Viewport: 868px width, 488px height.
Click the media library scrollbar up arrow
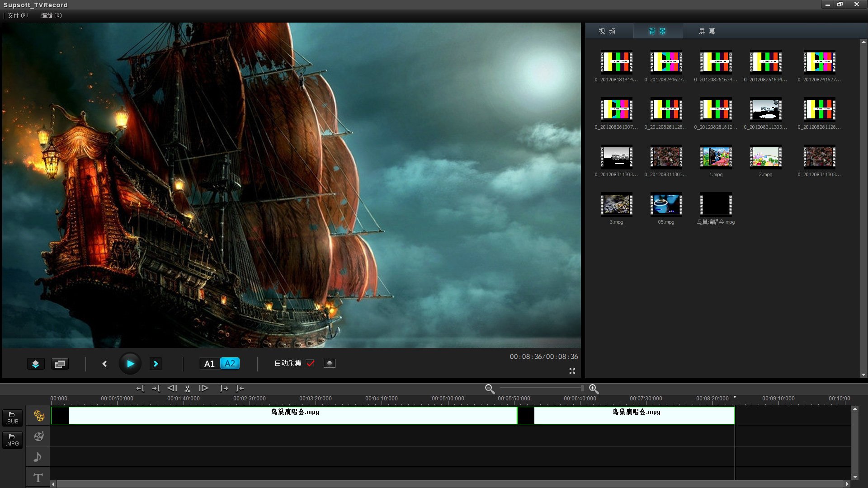[863, 42]
